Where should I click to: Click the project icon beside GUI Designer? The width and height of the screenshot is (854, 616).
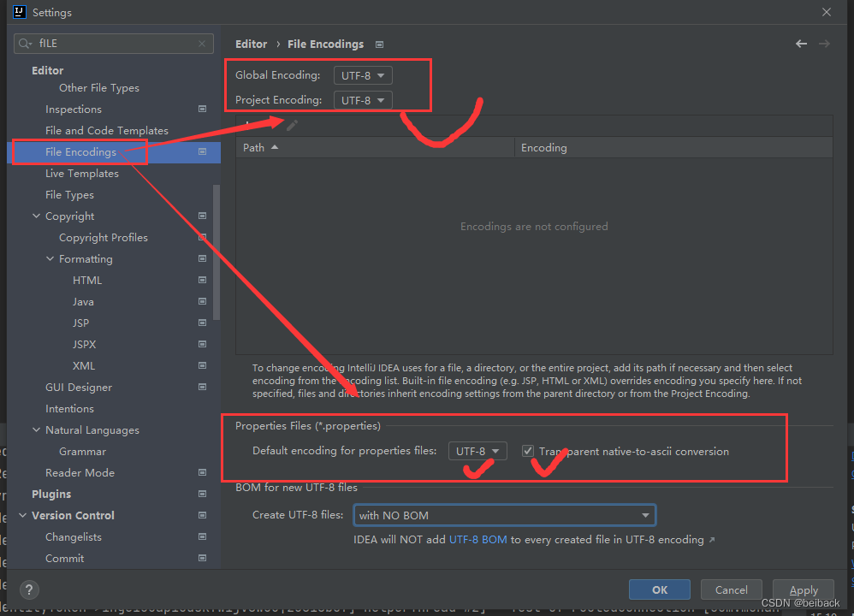tap(202, 388)
